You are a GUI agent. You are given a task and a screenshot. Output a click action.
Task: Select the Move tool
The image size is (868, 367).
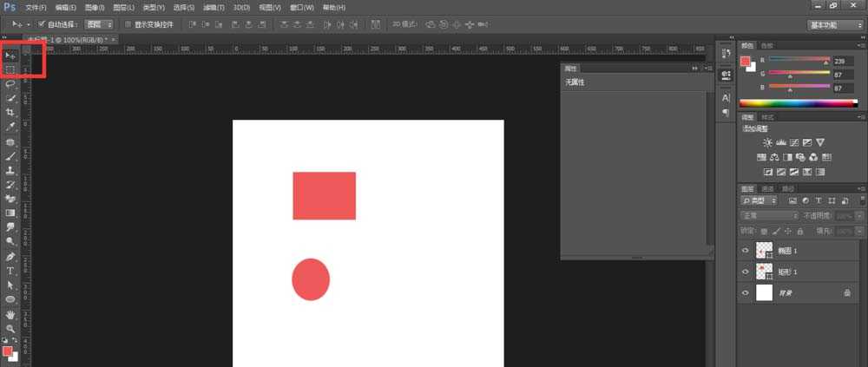point(10,56)
